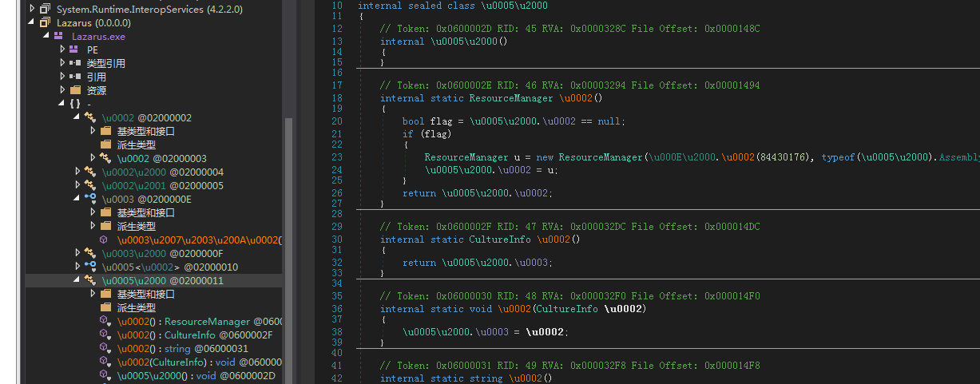Screen dimensions: 980x384
Task: Expand 基类型和接口 under \u0002 @02000002
Action: (93, 131)
